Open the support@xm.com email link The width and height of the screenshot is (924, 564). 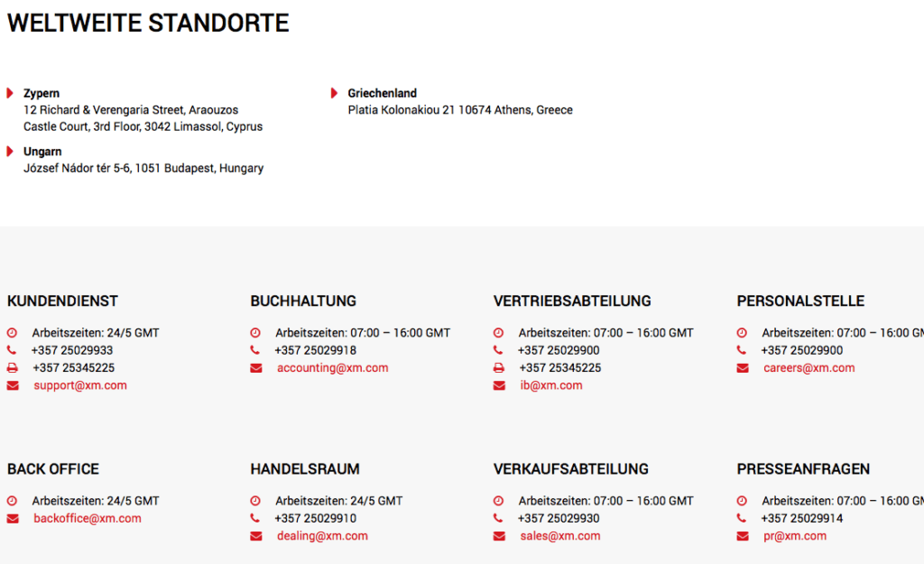[80, 385]
